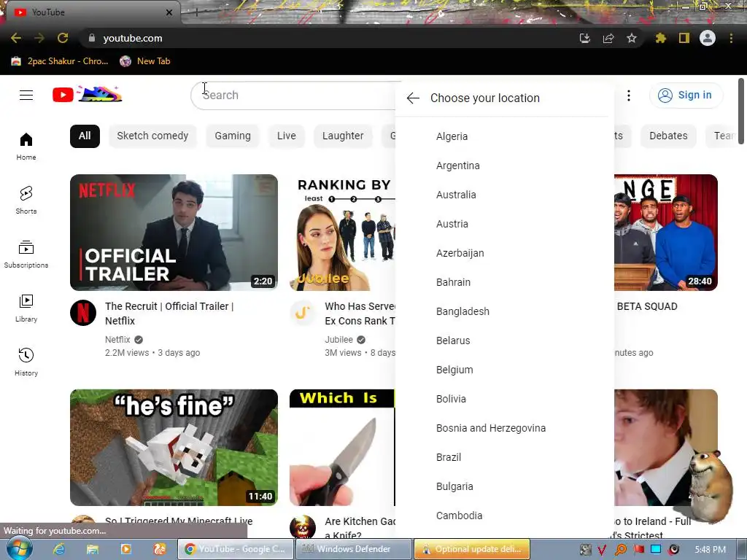Click the browser forward arrow
747x560 pixels.
point(39,38)
